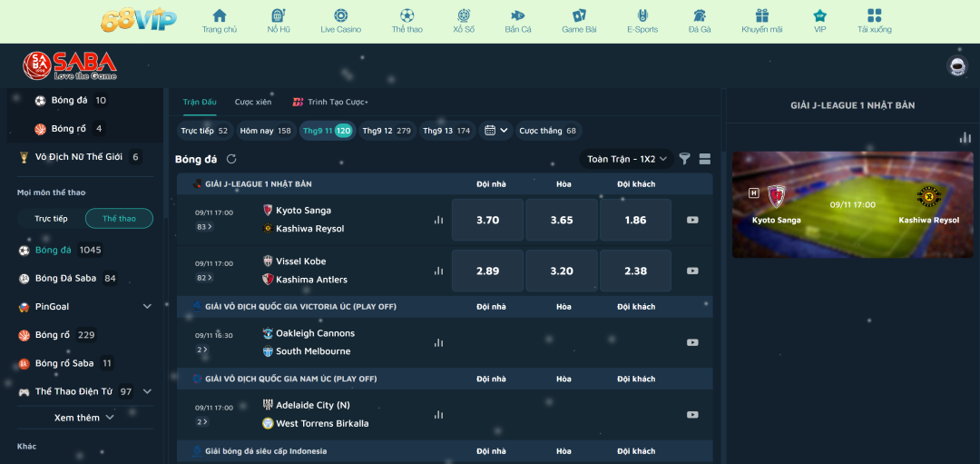980x464 pixels.
Task: Select the Trực tiếp 52 filter
Action: (x=204, y=131)
